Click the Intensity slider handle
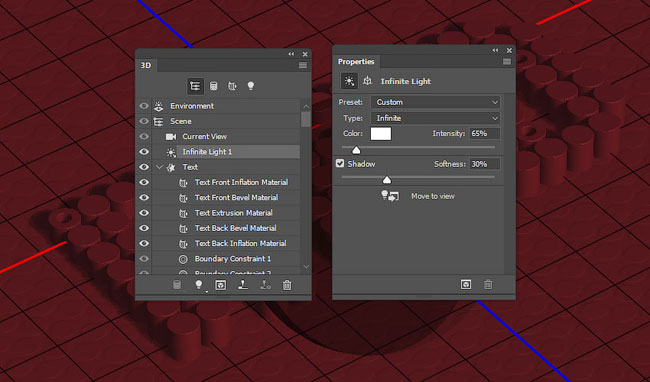The height and width of the screenshot is (382, 650). (356, 150)
